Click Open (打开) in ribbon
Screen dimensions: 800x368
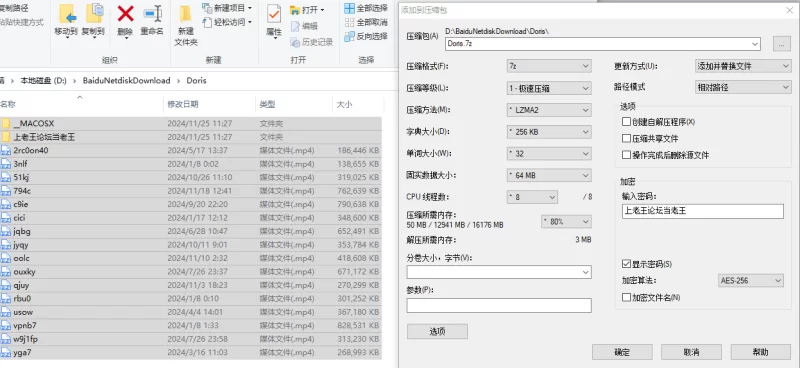coord(307,10)
